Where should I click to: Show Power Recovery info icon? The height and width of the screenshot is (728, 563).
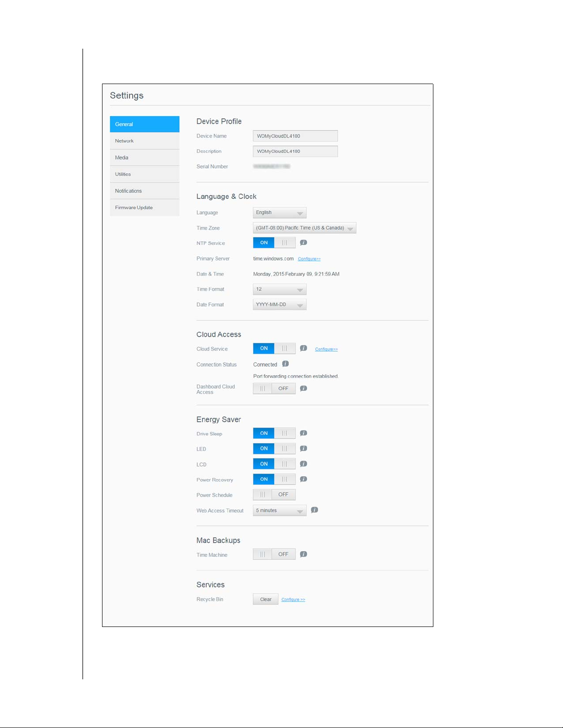pyautogui.click(x=303, y=479)
